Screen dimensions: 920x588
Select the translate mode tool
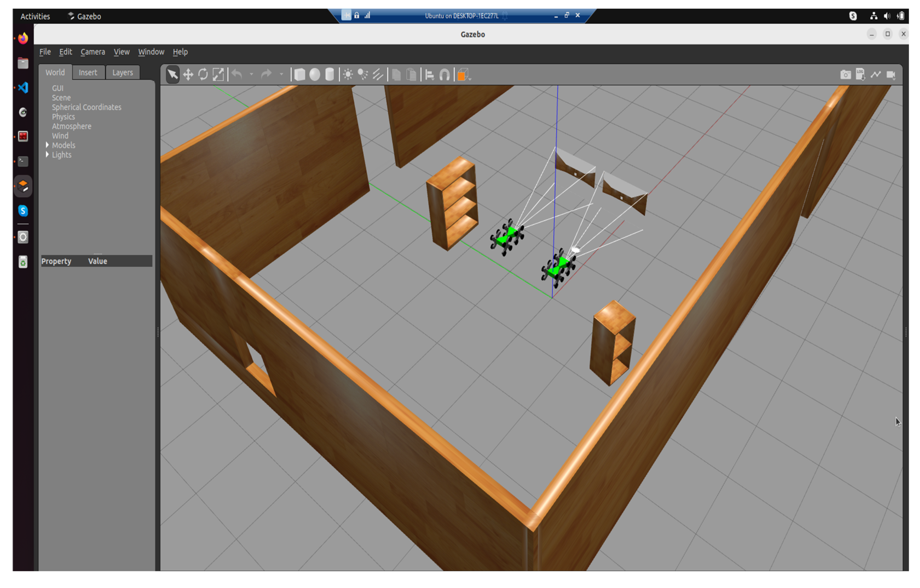[188, 74]
